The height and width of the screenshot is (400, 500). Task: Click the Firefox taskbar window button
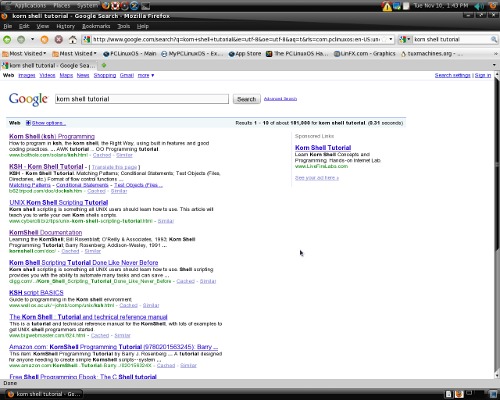coord(44,394)
